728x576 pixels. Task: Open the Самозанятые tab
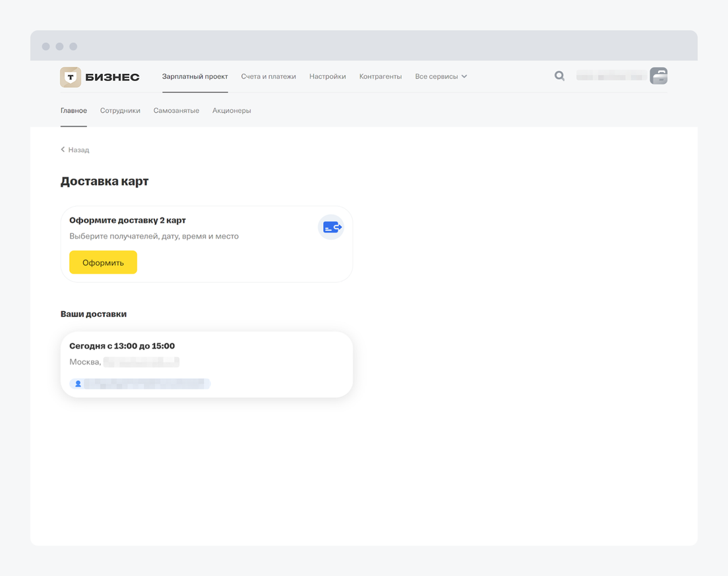click(x=176, y=111)
